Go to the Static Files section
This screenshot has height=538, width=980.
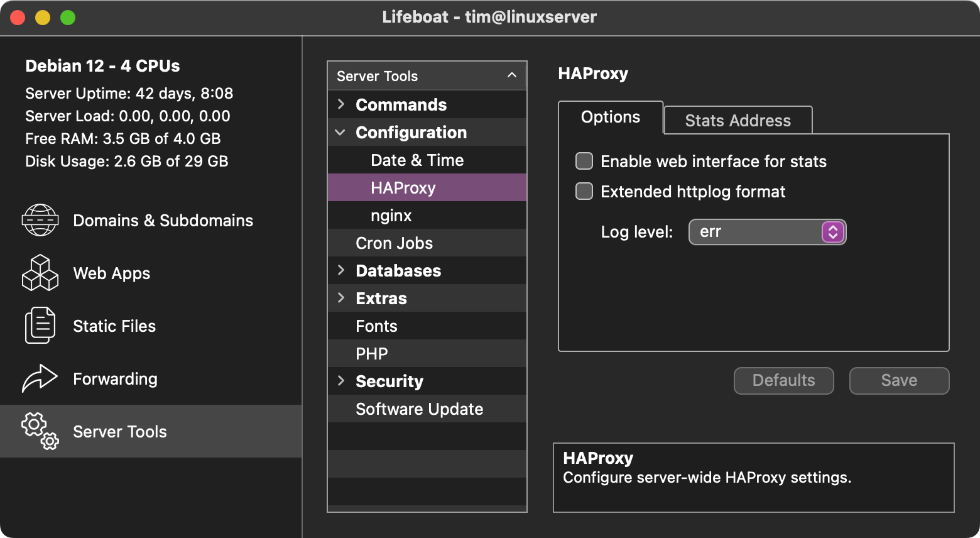coord(151,326)
